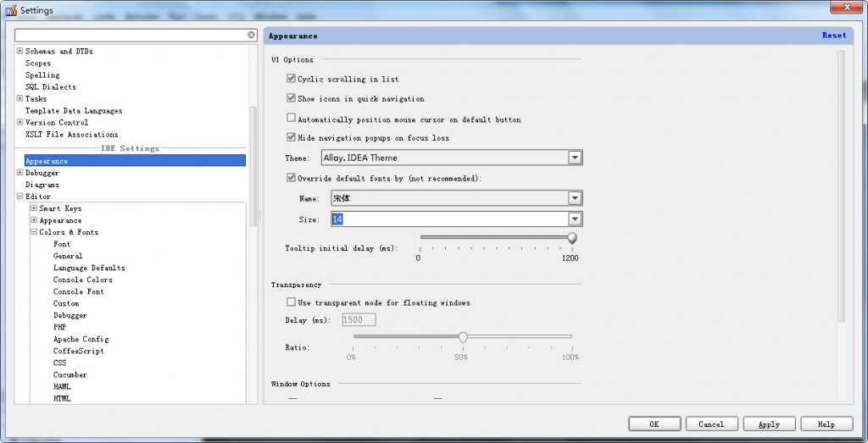
Task: Click the Reset link
Action: coord(834,35)
